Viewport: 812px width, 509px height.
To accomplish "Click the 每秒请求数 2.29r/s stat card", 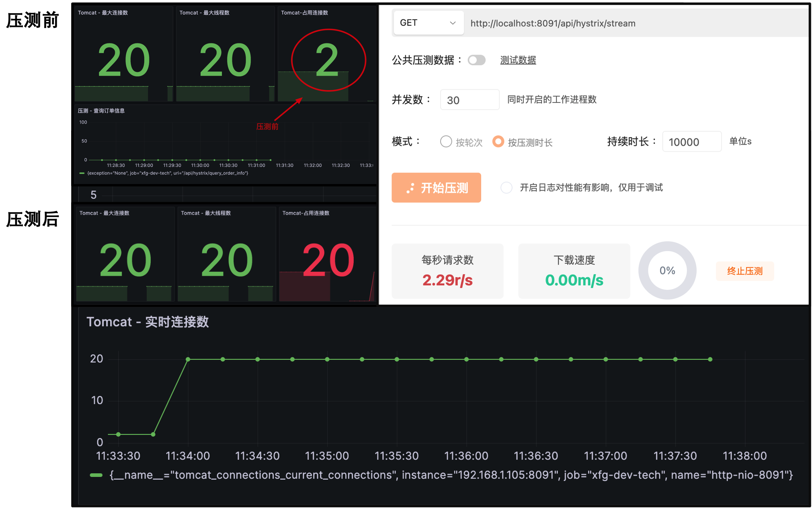I will (447, 271).
